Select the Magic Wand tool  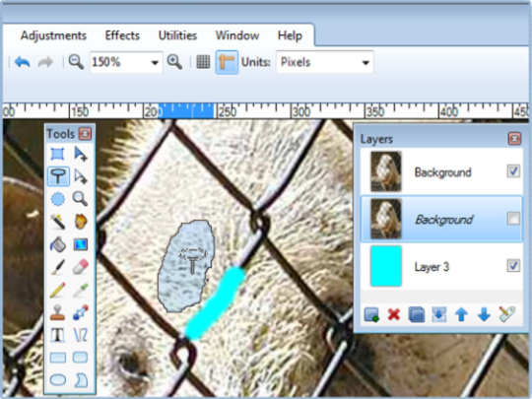(x=57, y=222)
